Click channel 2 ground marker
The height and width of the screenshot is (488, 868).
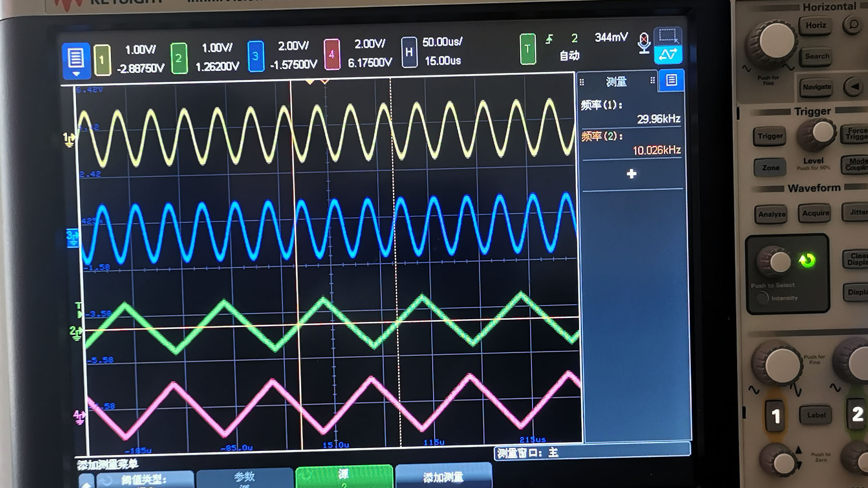tap(76, 332)
